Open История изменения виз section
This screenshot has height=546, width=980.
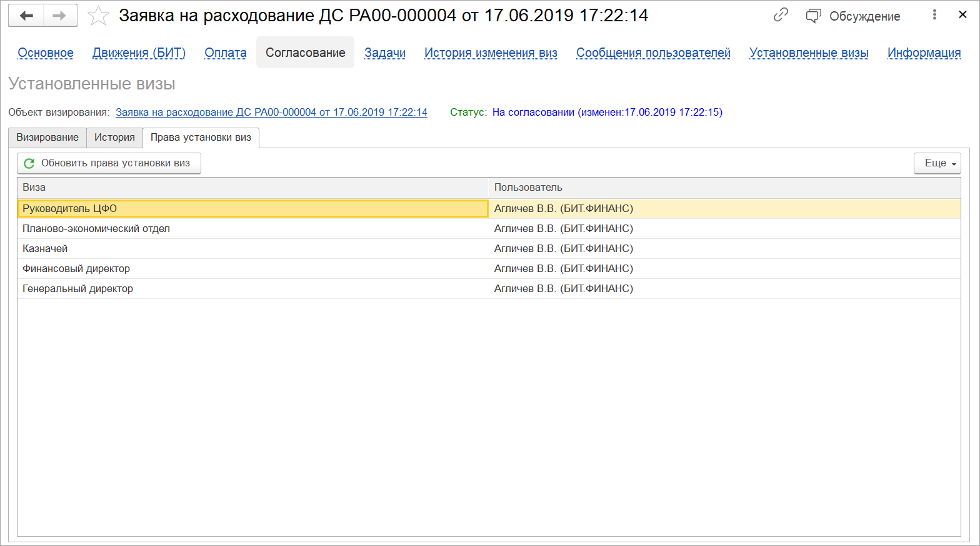[491, 53]
